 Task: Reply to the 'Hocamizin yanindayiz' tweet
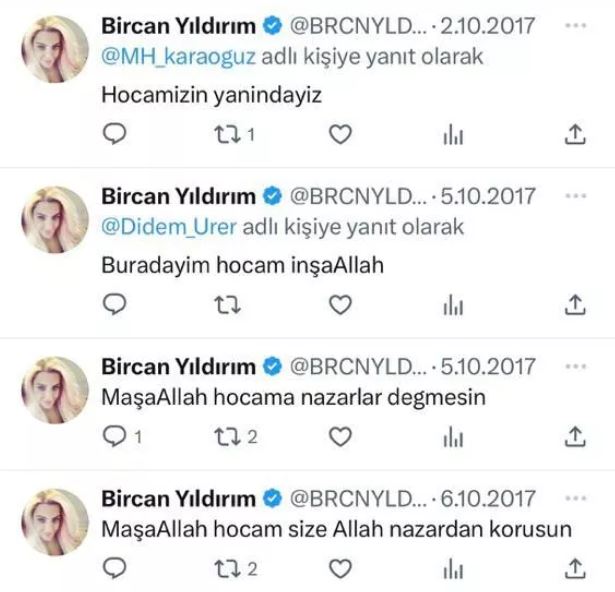[114, 134]
